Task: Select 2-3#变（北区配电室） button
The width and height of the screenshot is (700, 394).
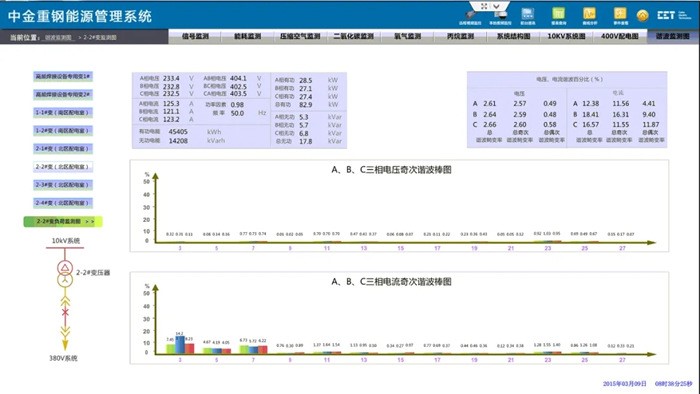Action: click(63, 185)
